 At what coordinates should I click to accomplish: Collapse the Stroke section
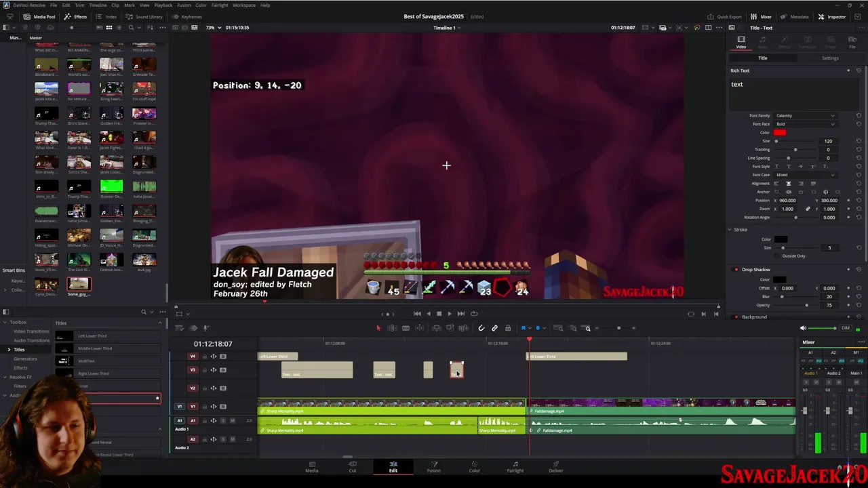tap(730, 230)
